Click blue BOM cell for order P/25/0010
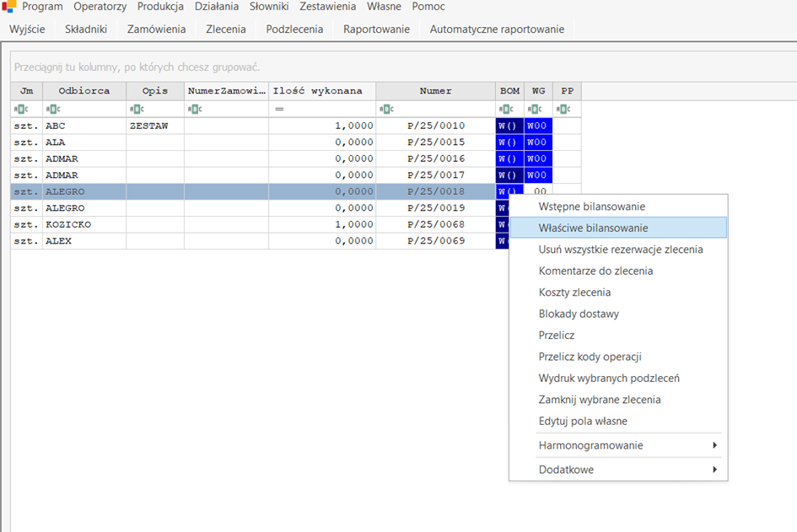The height and width of the screenshot is (532, 797). [509, 126]
